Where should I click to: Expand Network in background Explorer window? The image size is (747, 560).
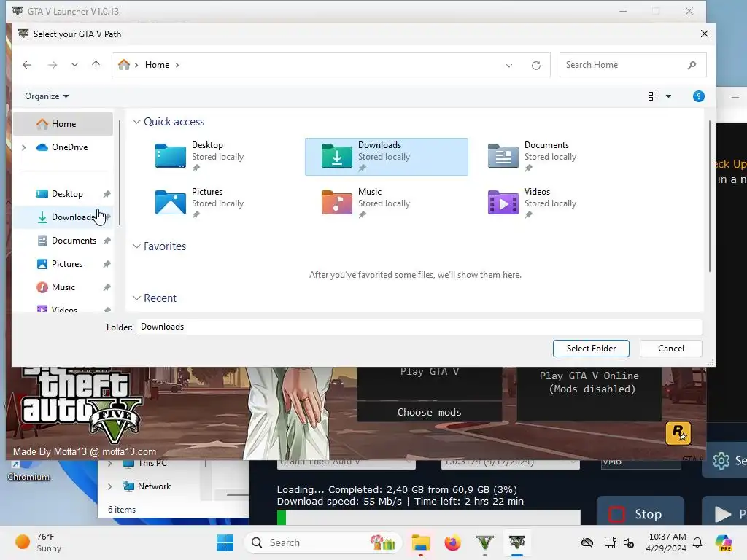(x=110, y=486)
